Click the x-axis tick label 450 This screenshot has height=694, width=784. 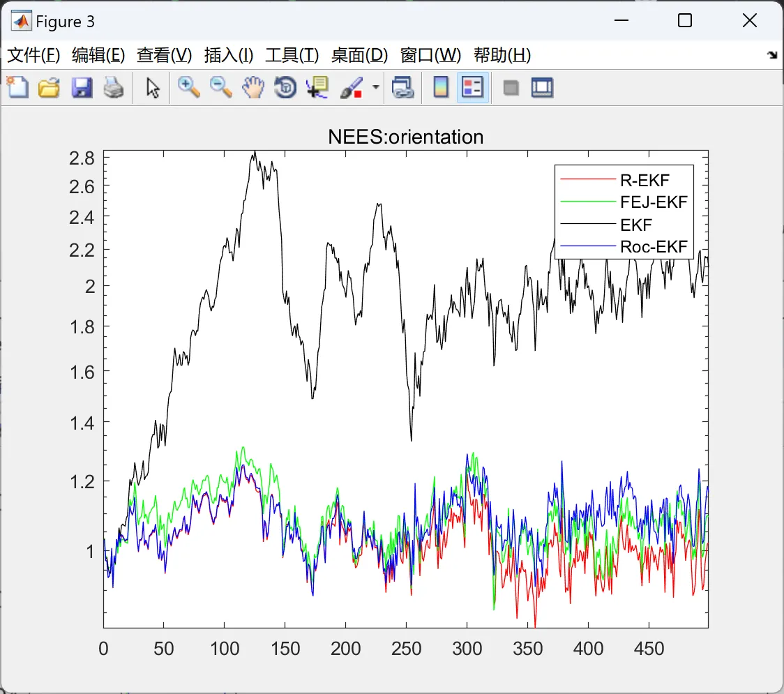click(x=649, y=649)
